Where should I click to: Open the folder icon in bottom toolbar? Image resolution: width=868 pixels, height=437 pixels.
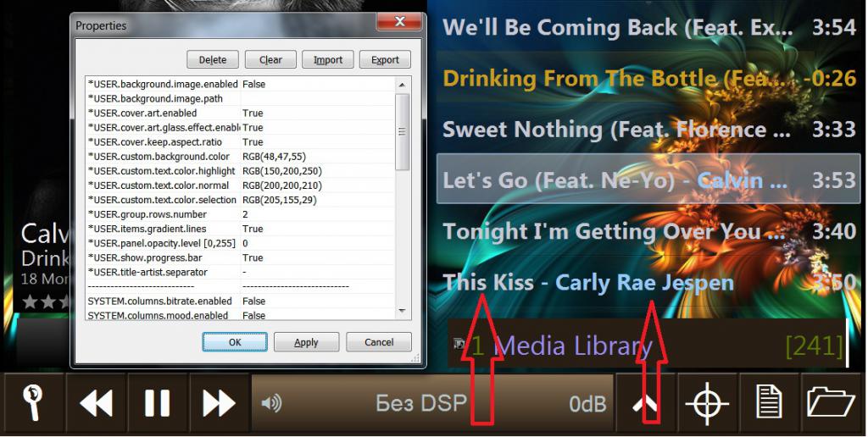point(831,403)
